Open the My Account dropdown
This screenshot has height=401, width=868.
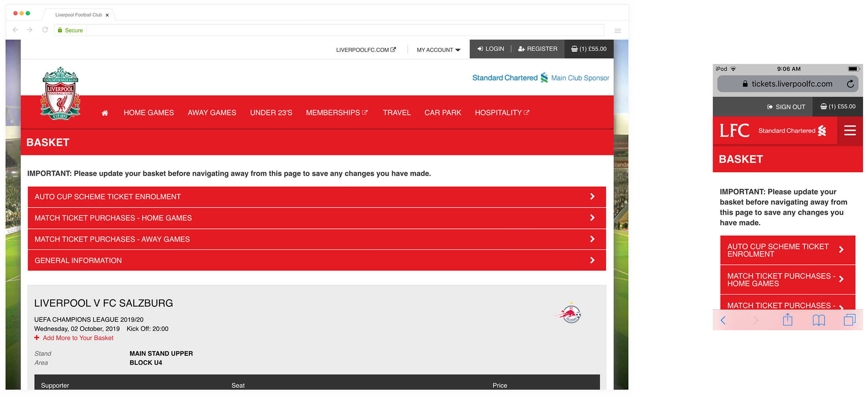tap(438, 50)
